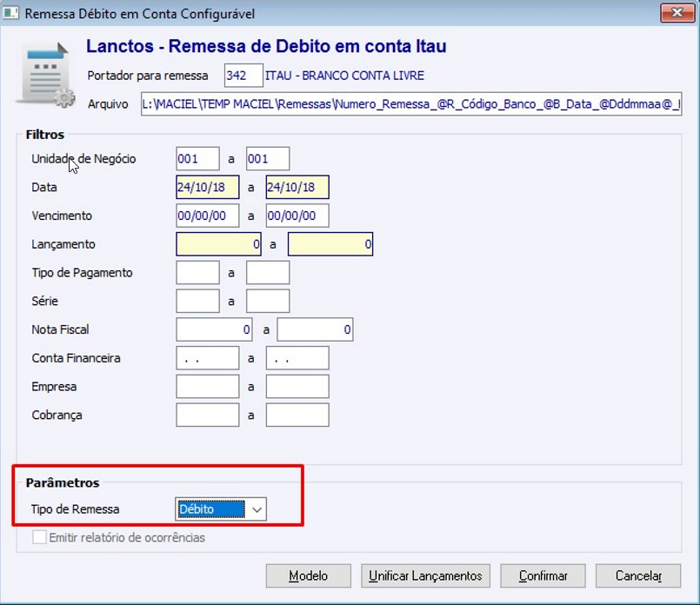Confirm the remessa with Confirmar button

coord(543,575)
